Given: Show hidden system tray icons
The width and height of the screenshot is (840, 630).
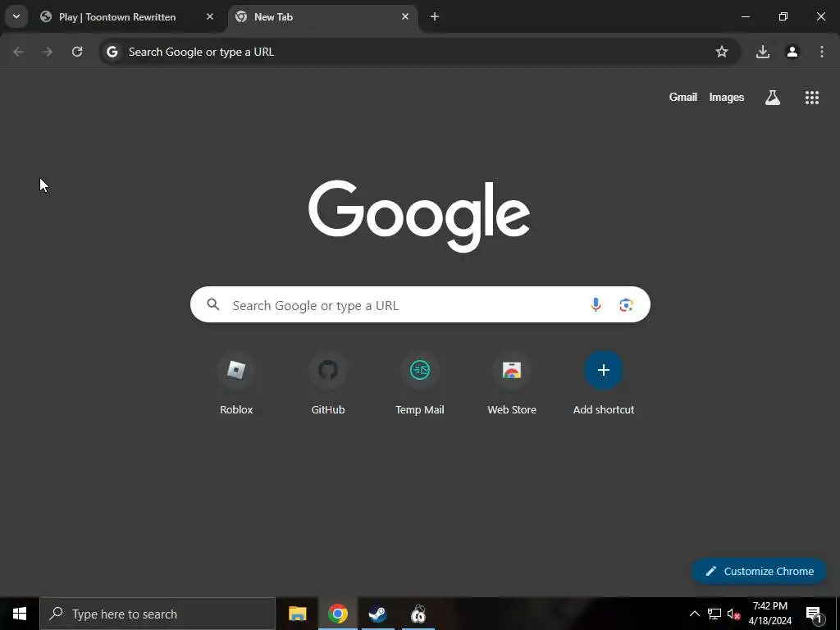Looking at the screenshot, I should [694, 614].
